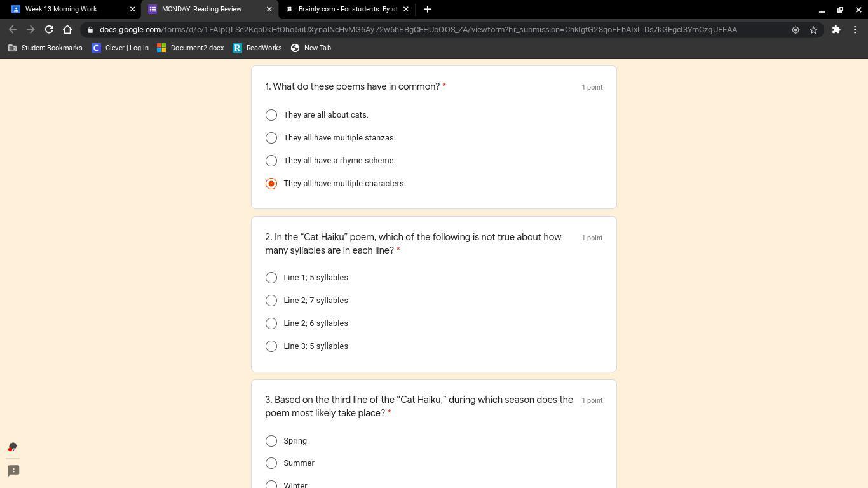Open the Clever | Log in bookmark
Image resolution: width=868 pixels, height=488 pixels.
click(120, 48)
